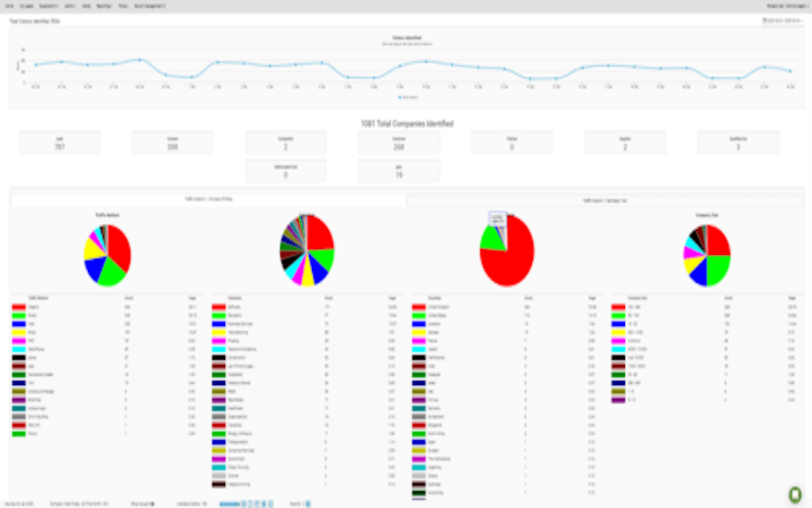
Task: Select the Organic row in Traffic Medium table
Action: [107, 306]
